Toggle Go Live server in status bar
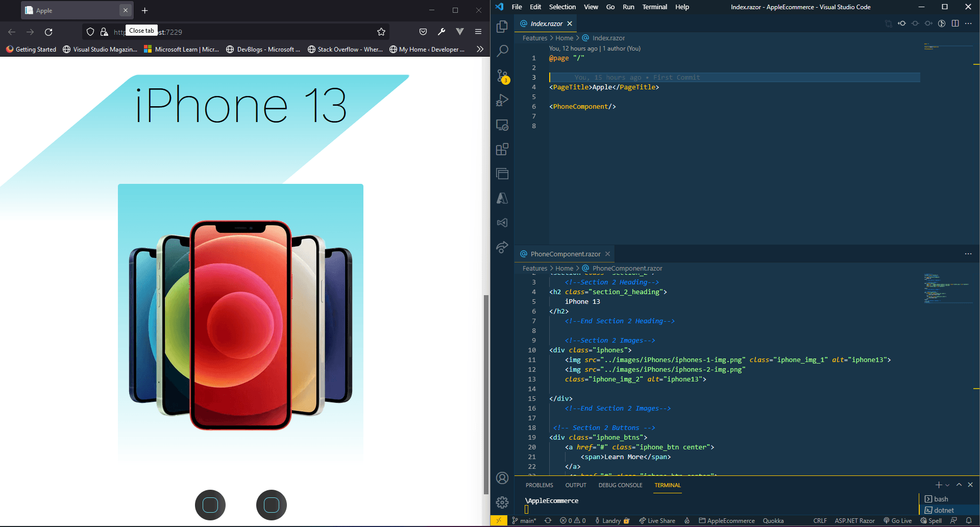 (x=898, y=521)
